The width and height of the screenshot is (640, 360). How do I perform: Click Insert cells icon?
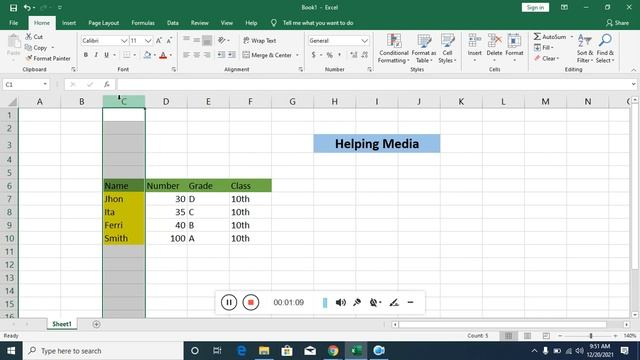(475, 41)
